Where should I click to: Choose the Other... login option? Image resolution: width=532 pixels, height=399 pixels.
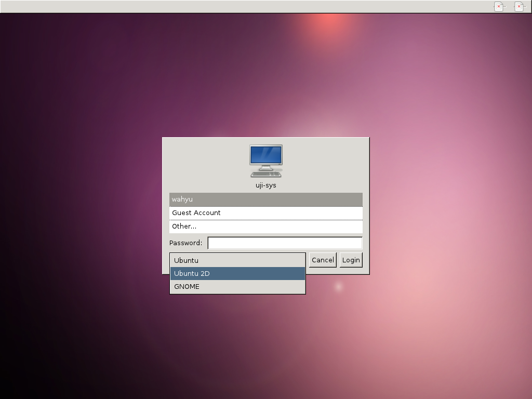(265, 227)
